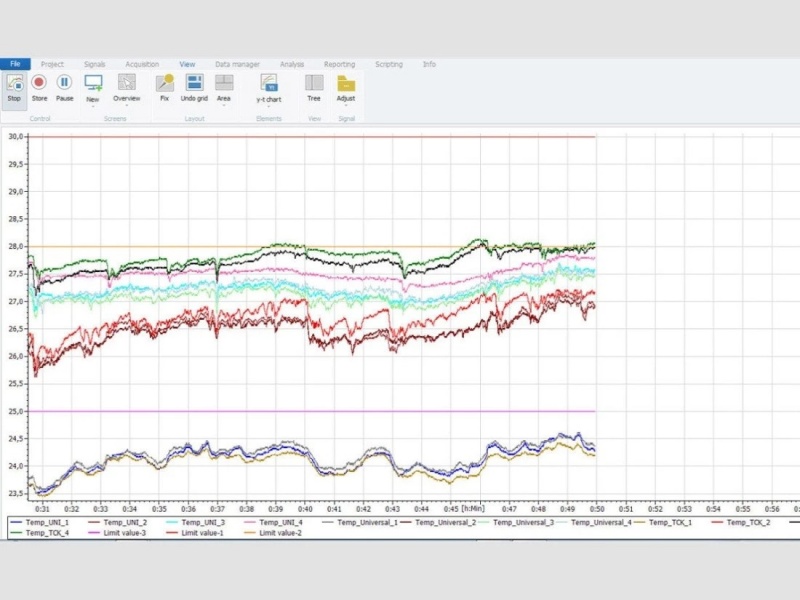Open the Area layout dropdown
This screenshot has width=800, height=600.
point(224,106)
